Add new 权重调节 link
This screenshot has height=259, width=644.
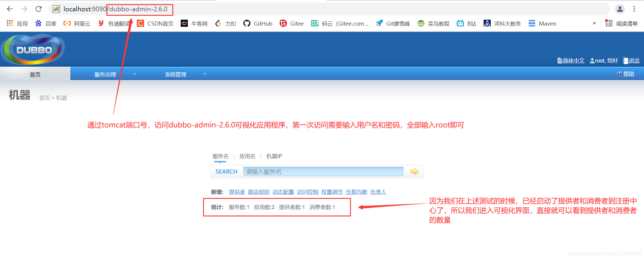point(332,192)
